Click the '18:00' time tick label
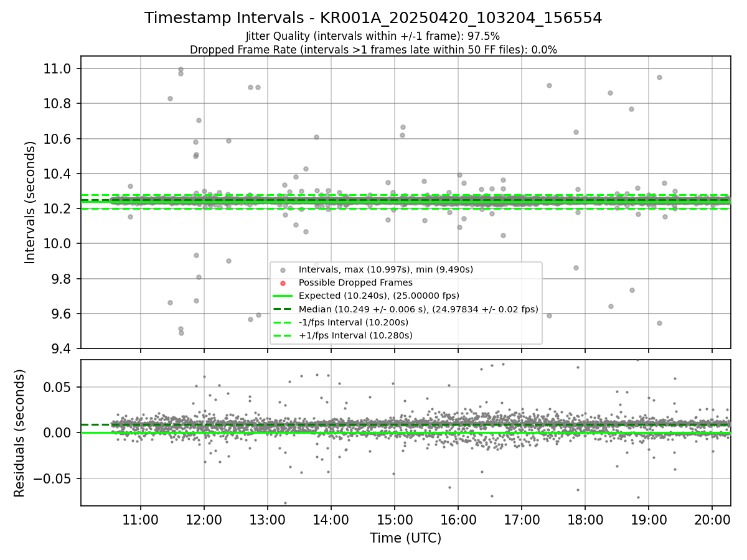747x560 pixels. [x=585, y=519]
